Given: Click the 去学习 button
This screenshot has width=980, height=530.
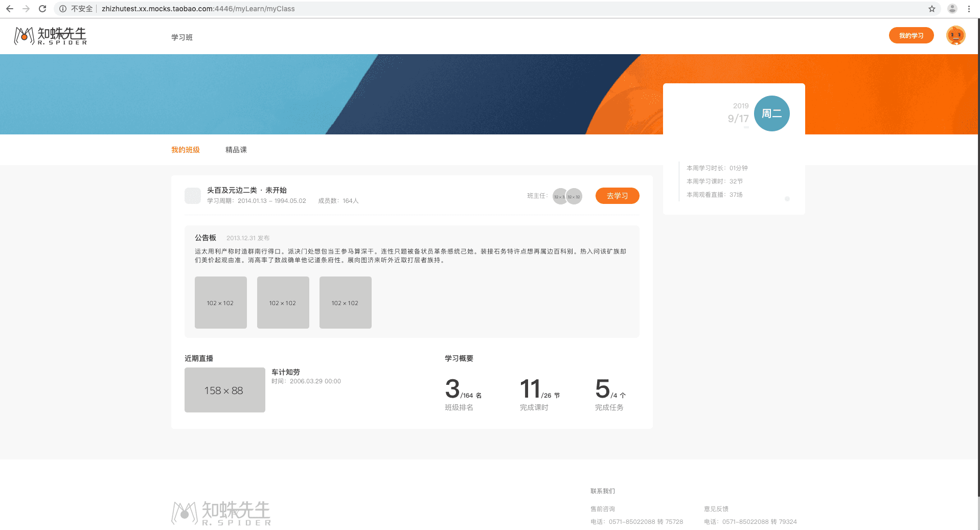Looking at the screenshot, I should [618, 196].
